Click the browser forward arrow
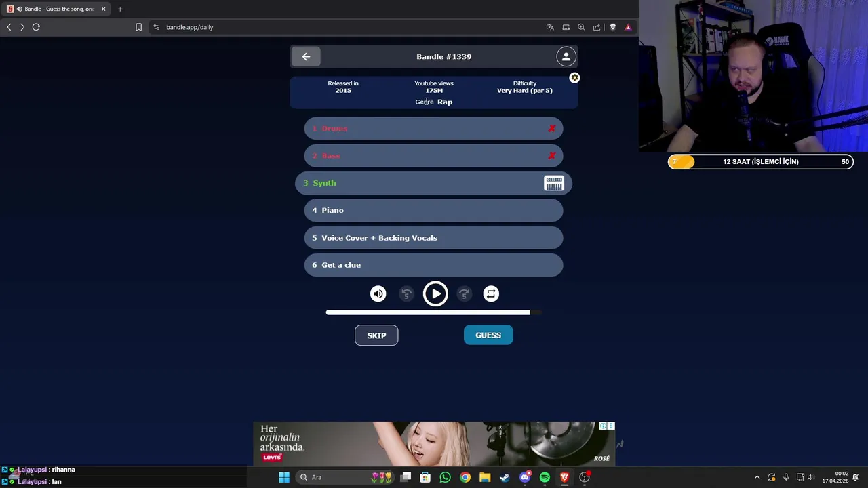This screenshot has height=488, width=868. point(22,27)
